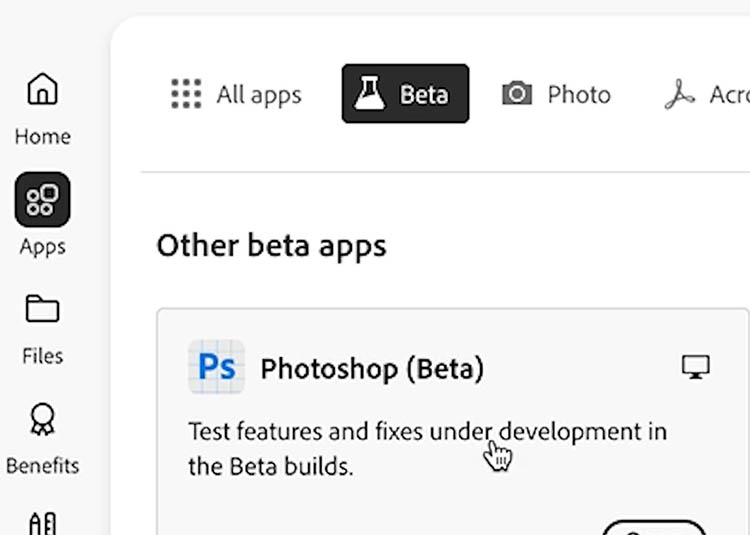Image resolution: width=750 pixels, height=535 pixels.
Task: Click the Other beta apps heading
Action: tap(271, 246)
